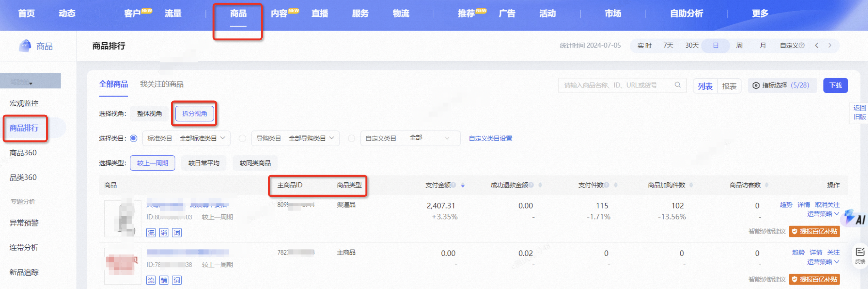Expand 运营策略 for first product
The image size is (868, 289).
(823, 214)
